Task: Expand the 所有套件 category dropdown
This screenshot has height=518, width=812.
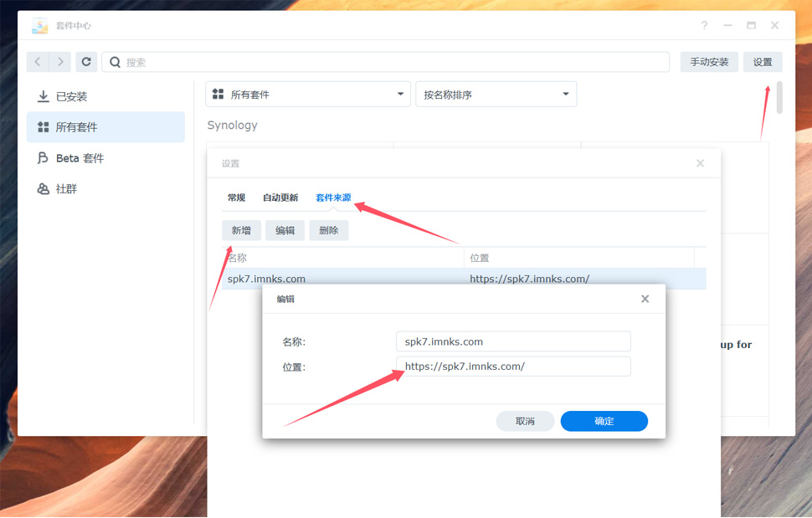Action: coord(307,95)
